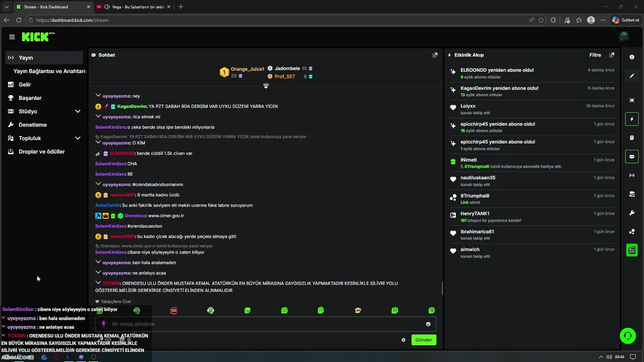The image size is (644, 362).
Task: Expand chevron beside TCXINN's message
Action: (x=98, y=283)
